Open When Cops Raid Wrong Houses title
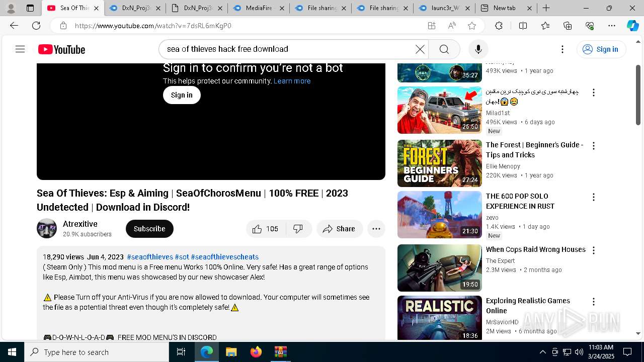The image size is (644, 362). click(535, 249)
